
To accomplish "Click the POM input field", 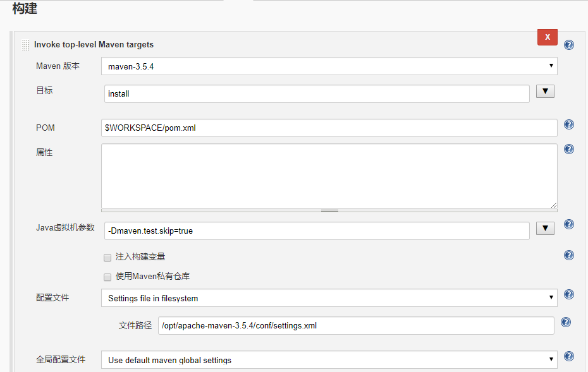I will (329, 128).
